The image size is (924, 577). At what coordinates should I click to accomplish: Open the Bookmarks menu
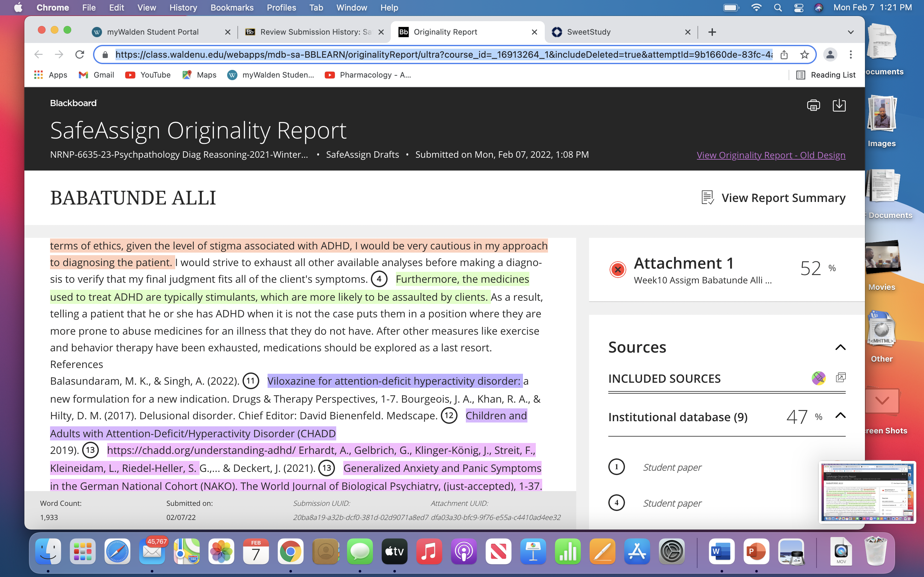tap(232, 8)
